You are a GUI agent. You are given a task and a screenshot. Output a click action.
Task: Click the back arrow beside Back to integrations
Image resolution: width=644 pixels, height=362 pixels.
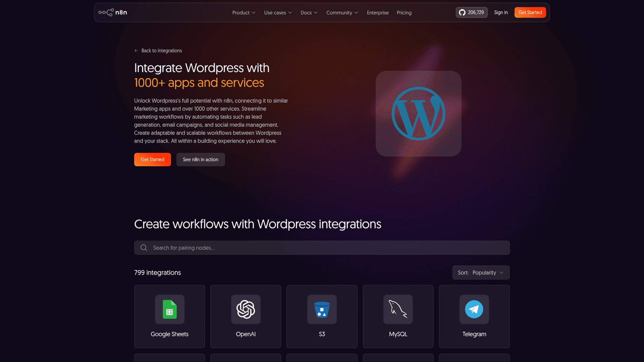pos(136,51)
